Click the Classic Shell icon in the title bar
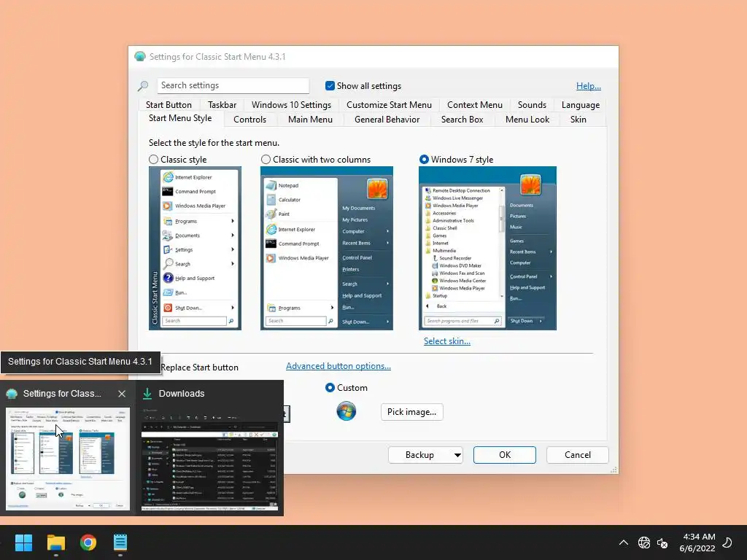The image size is (747, 560). [140, 57]
